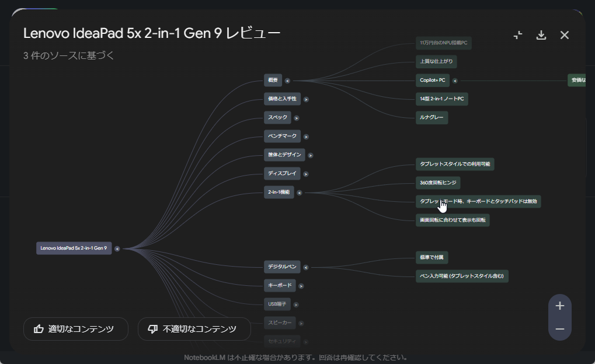
Task: Click the 3 件のソースに基づく subtitle
Action: click(x=69, y=55)
